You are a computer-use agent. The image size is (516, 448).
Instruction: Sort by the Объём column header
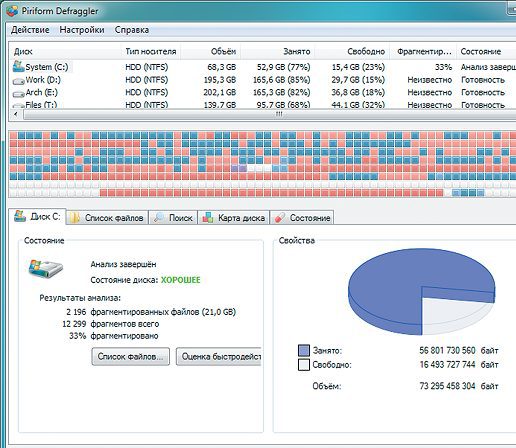[211, 51]
